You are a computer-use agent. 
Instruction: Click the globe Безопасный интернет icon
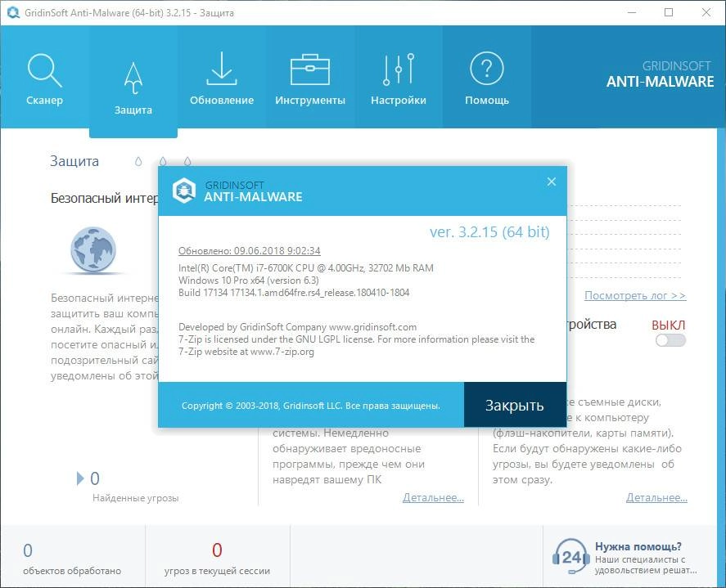click(x=93, y=249)
